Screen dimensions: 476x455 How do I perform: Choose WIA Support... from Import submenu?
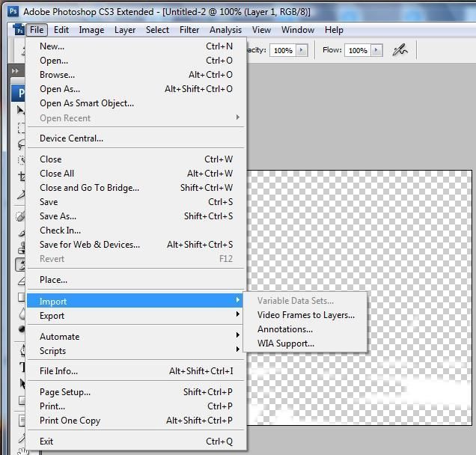pos(305,343)
